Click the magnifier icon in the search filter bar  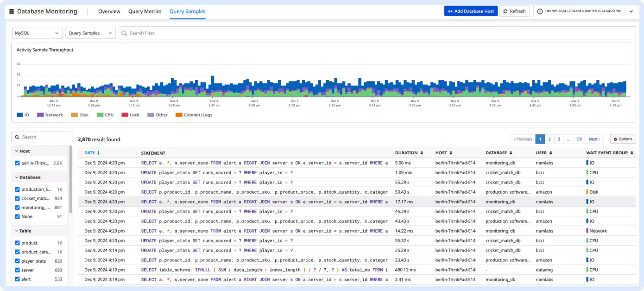[124, 33]
